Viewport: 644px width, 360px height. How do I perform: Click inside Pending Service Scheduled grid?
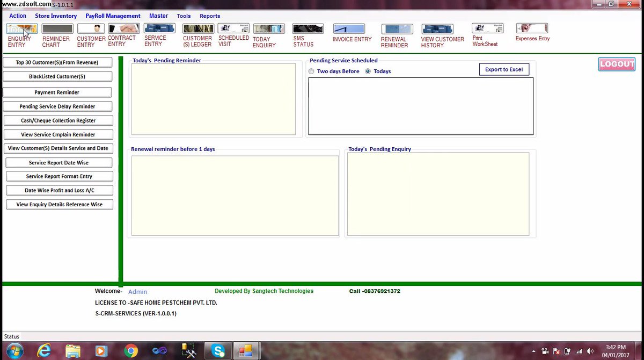[421, 106]
